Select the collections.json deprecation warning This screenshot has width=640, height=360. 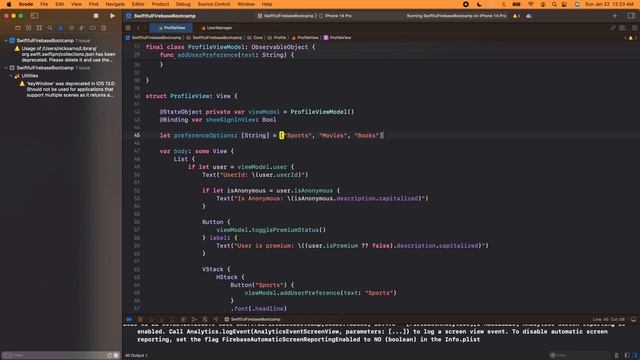[65, 54]
